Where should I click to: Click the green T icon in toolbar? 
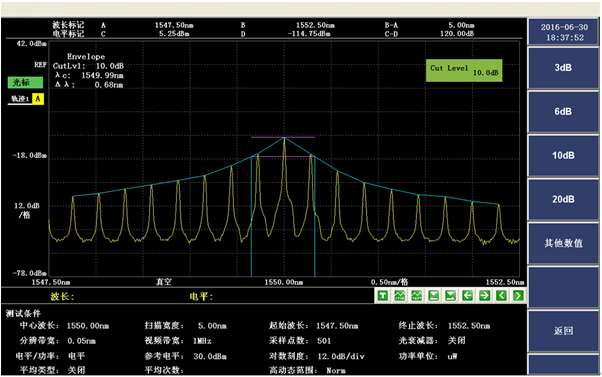point(383,296)
